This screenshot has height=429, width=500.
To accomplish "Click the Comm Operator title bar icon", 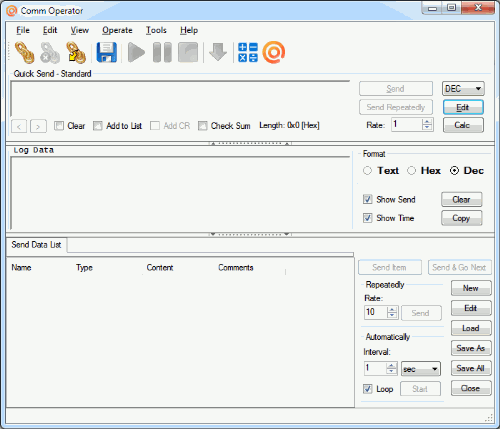I will [x=11, y=11].
